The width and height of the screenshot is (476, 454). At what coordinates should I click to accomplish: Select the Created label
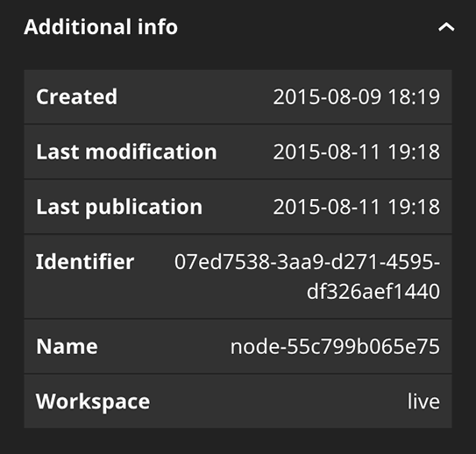coord(76,97)
